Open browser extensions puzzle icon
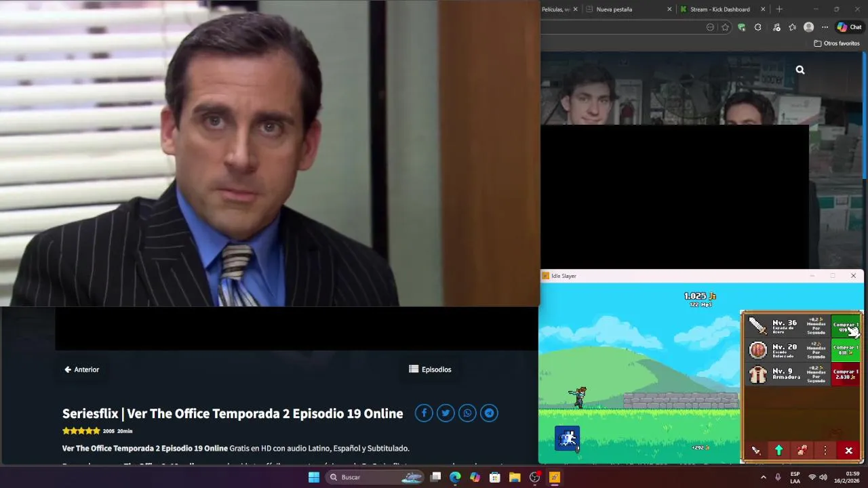This screenshot has height=488, width=868. click(757, 27)
